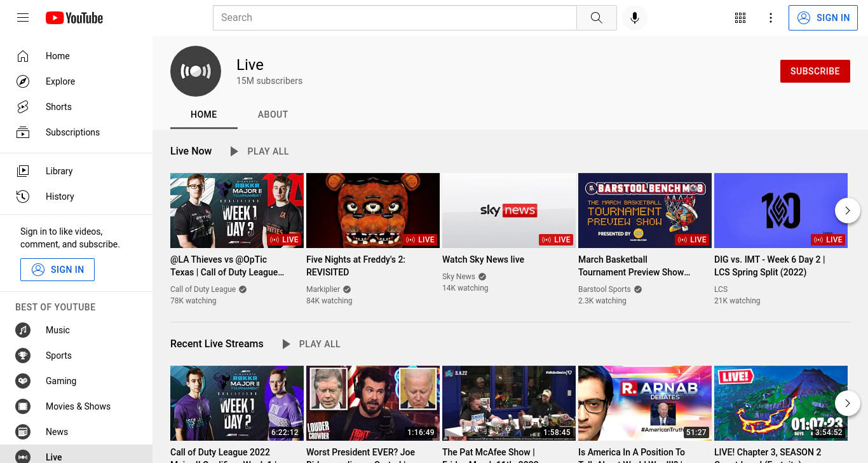Play all Live Now videos
This screenshot has height=463, width=868.
tap(259, 151)
